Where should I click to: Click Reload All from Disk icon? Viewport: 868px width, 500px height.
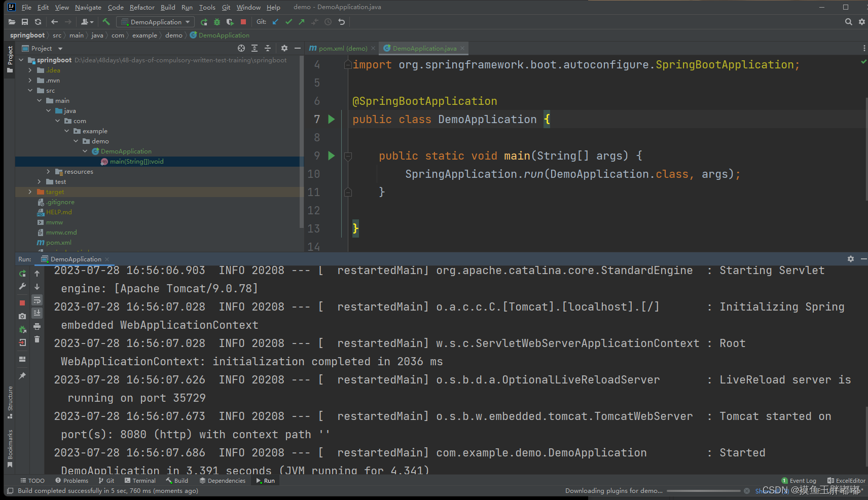38,22
